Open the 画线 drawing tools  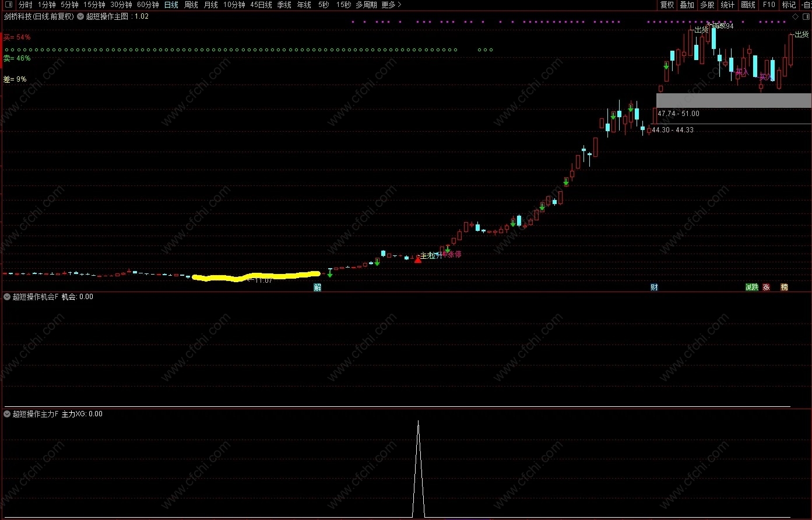(748, 5)
